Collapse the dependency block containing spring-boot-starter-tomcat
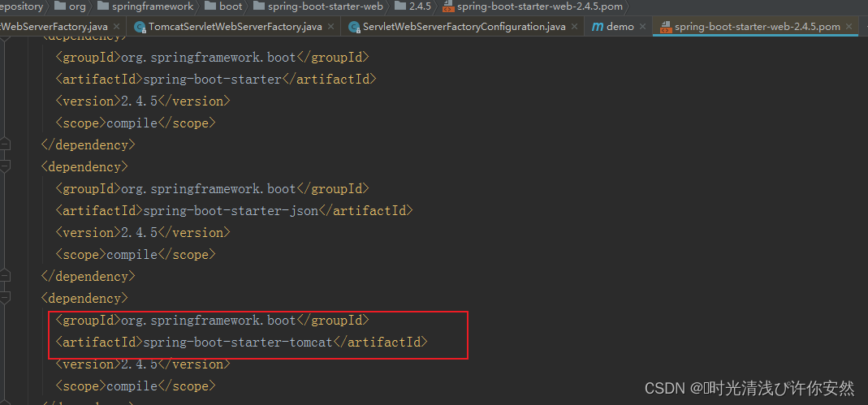The width and height of the screenshot is (868, 405). point(4,298)
